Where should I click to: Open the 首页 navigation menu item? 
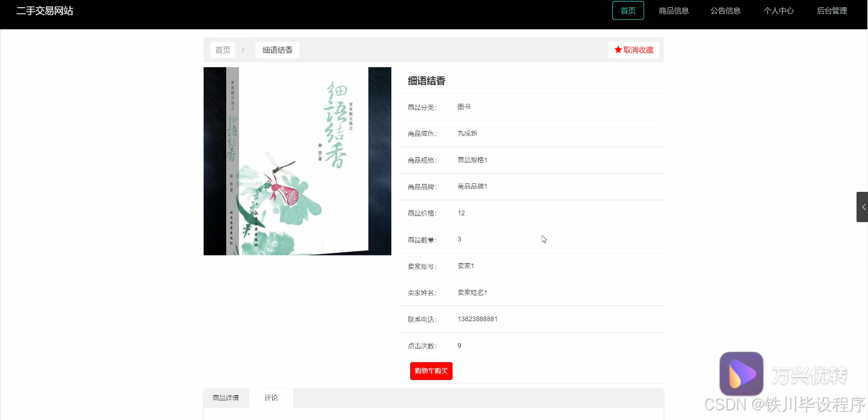pos(628,11)
